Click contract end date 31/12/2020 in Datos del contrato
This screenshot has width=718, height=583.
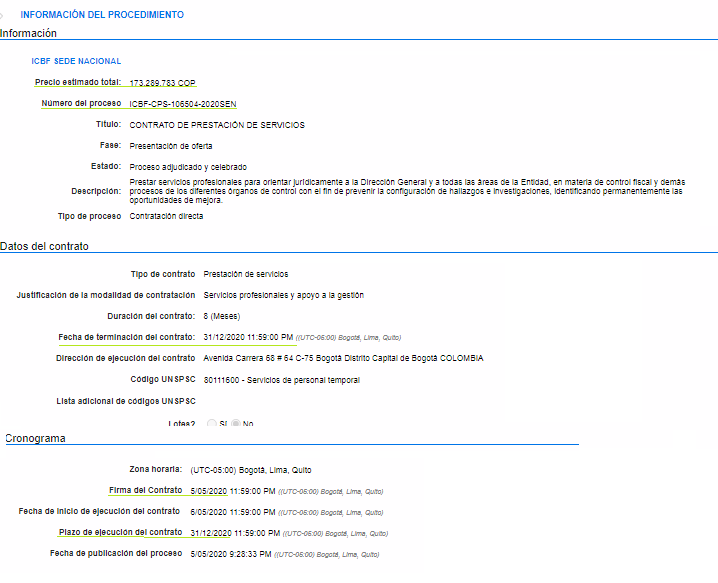coord(248,338)
